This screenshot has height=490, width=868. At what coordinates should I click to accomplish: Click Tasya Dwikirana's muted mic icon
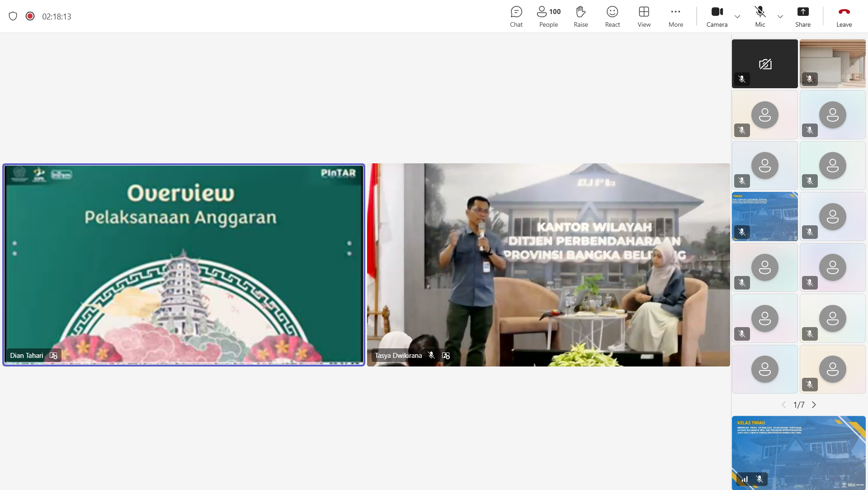(431, 356)
